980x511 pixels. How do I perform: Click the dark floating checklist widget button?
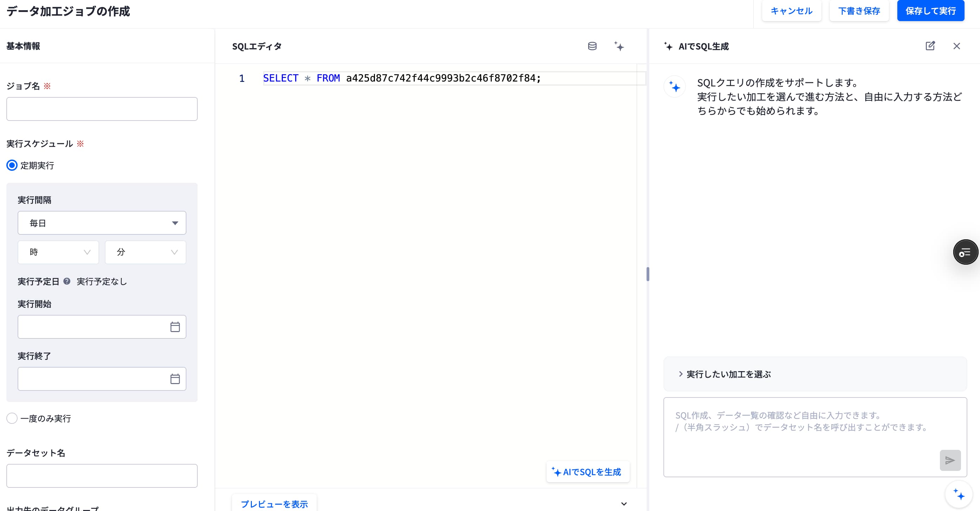point(965,252)
